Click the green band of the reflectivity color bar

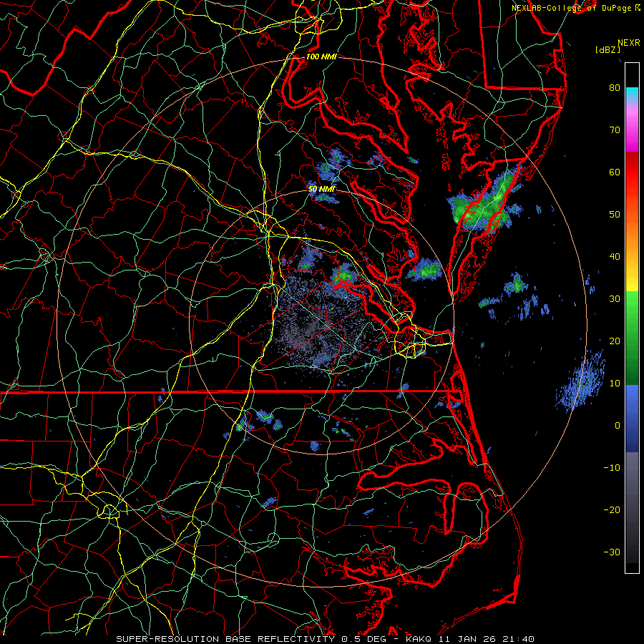click(632, 338)
